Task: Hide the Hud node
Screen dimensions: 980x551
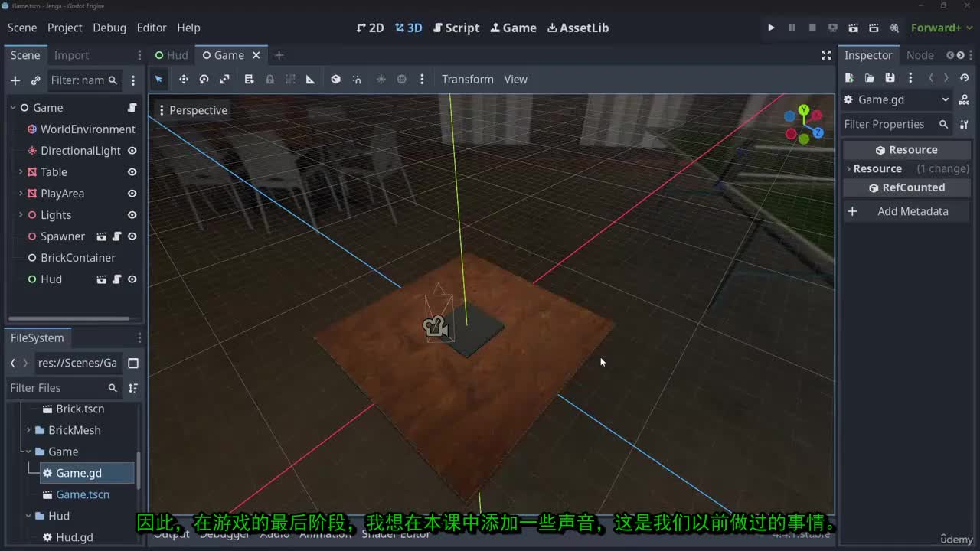Action: [x=132, y=279]
